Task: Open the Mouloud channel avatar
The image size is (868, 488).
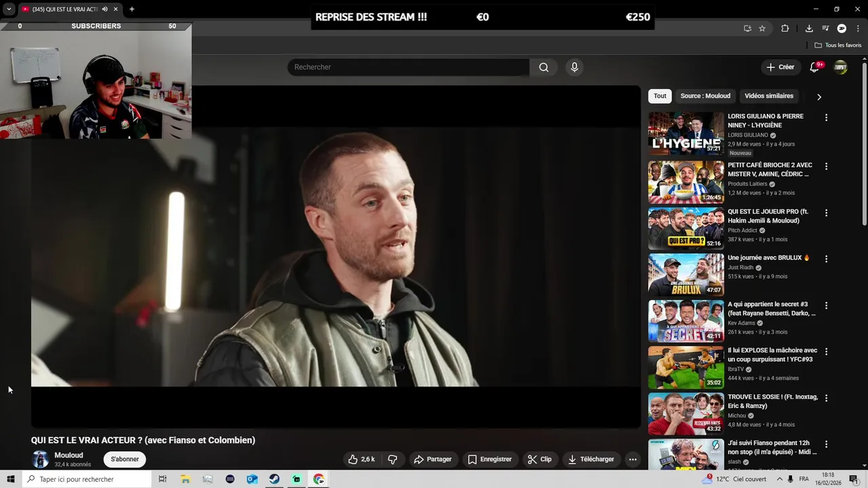Action: [41, 459]
